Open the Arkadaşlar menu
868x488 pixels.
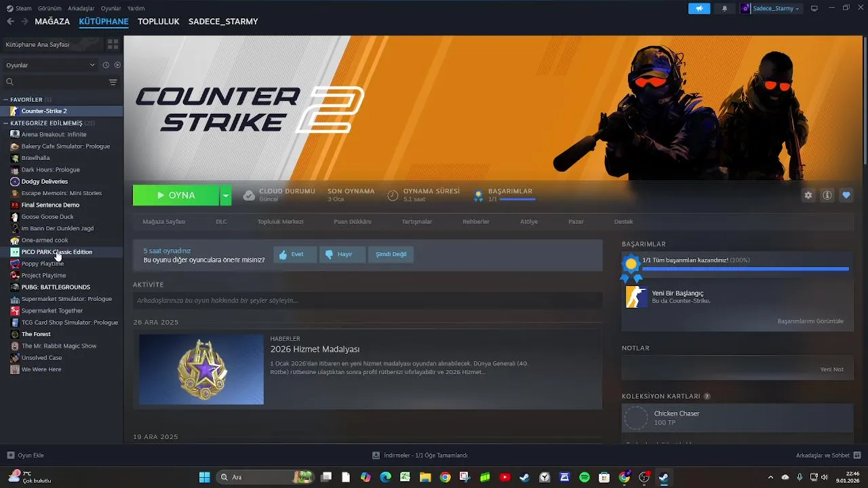(x=81, y=8)
